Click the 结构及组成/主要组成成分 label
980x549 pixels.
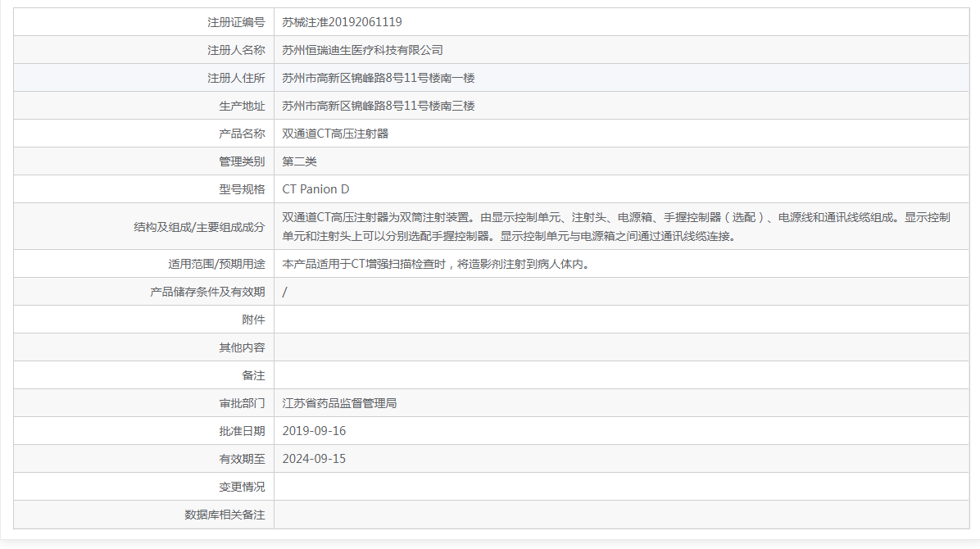click(x=199, y=227)
